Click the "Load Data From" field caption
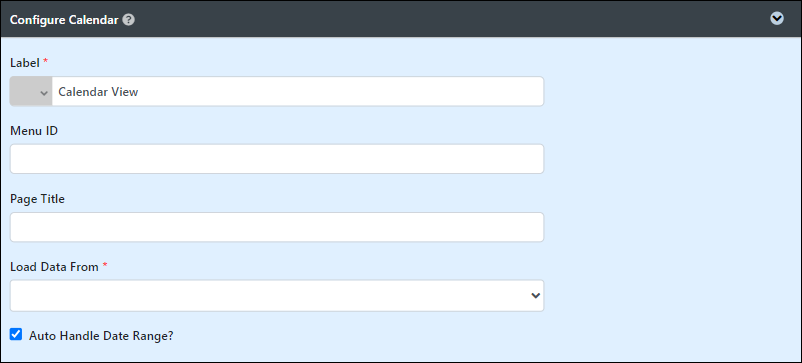This screenshot has height=363, width=802. (54, 267)
